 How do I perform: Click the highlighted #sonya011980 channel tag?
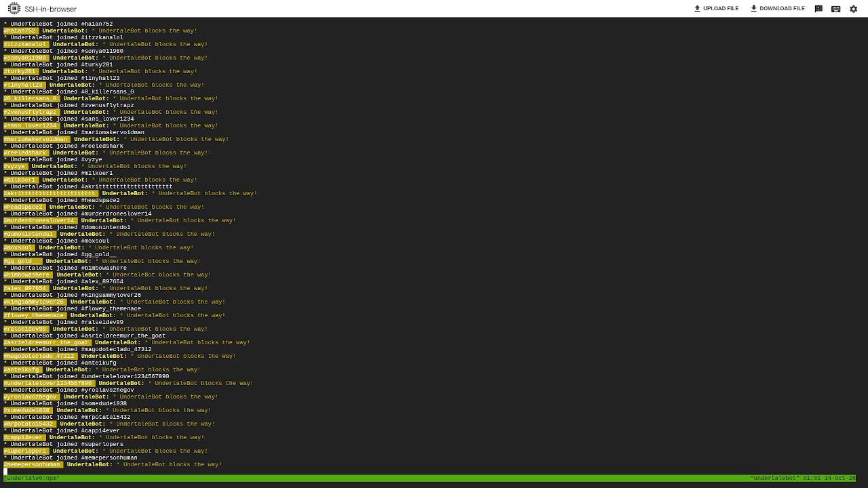click(26, 58)
